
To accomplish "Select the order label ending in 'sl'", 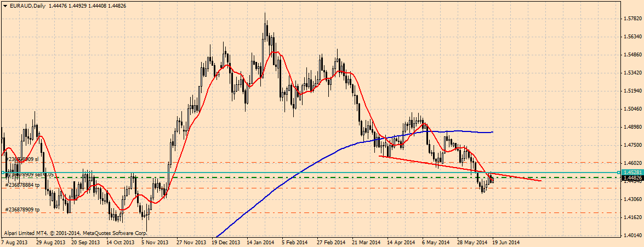I will click(x=22, y=158).
